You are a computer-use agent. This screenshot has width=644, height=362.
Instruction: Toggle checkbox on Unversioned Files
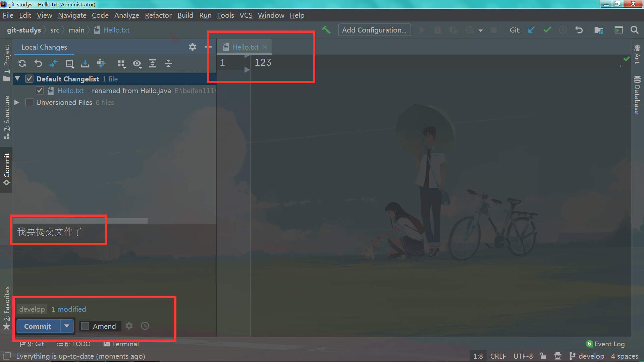click(29, 103)
